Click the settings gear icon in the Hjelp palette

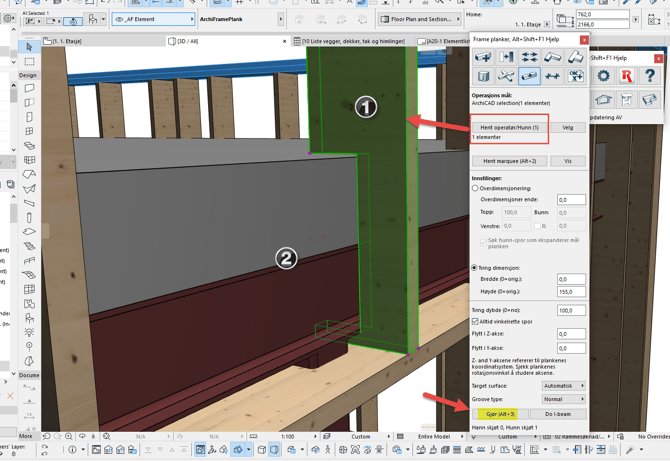coord(603,76)
